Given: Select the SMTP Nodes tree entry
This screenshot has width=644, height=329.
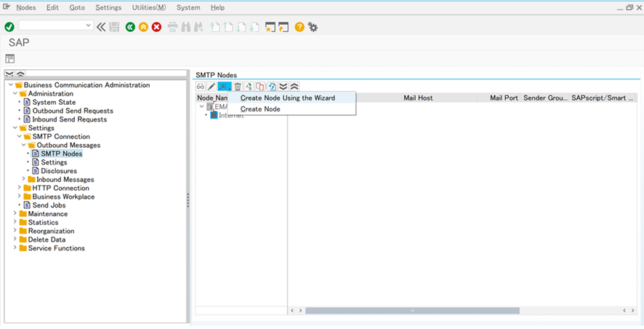Looking at the screenshot, I should (x=62, y=154).
